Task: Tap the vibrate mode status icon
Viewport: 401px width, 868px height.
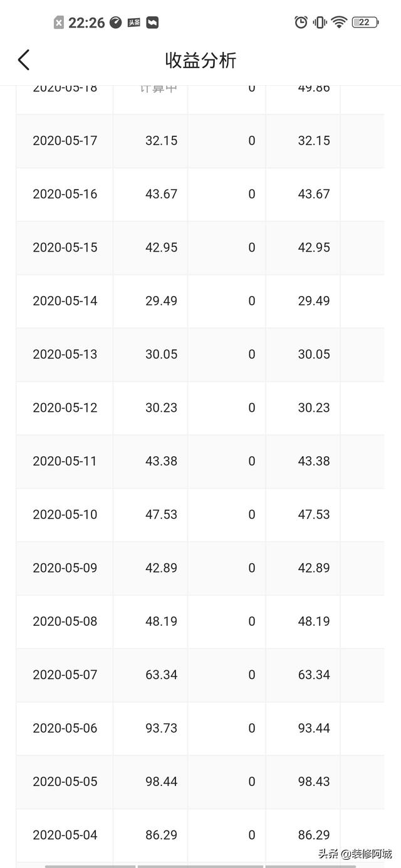Action: [x=320, y=23]
